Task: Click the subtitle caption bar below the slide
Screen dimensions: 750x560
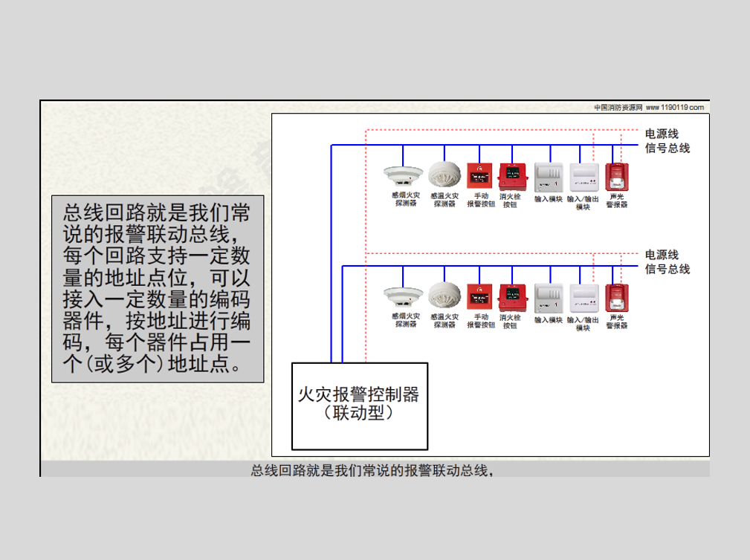Action: (374, 469)
